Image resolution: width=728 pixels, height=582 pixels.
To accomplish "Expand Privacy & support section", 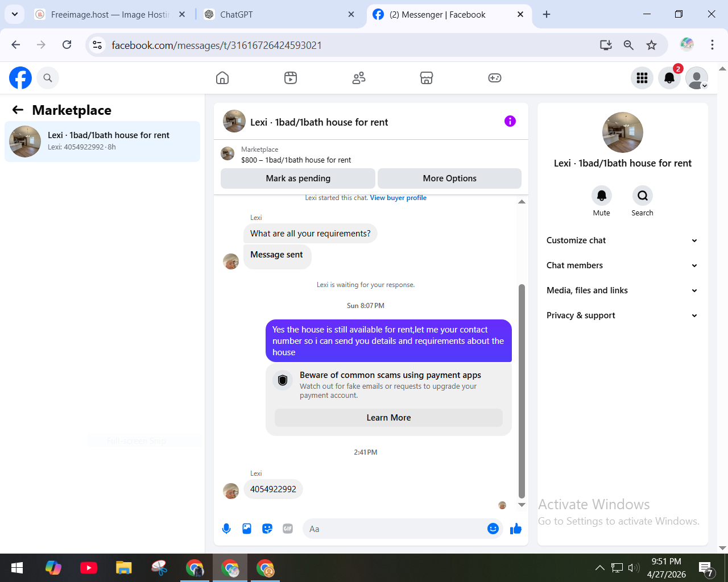I will pos(622,315).
